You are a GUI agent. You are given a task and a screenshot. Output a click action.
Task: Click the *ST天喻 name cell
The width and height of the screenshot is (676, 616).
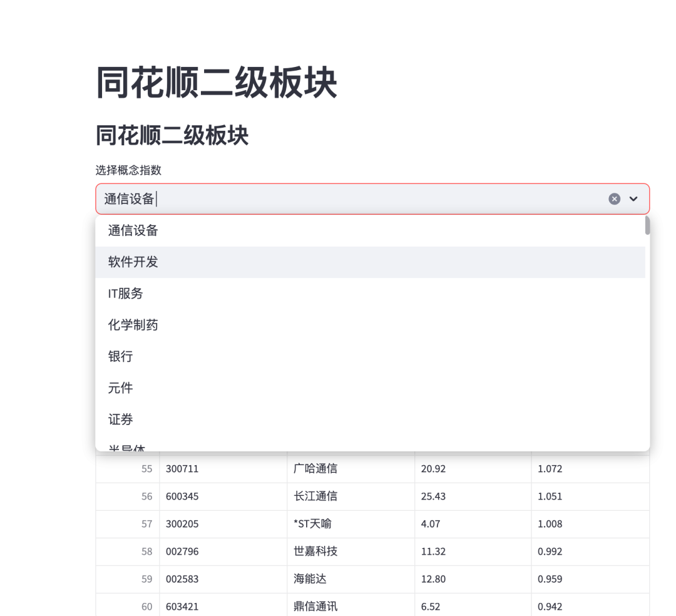pos(351,524)
